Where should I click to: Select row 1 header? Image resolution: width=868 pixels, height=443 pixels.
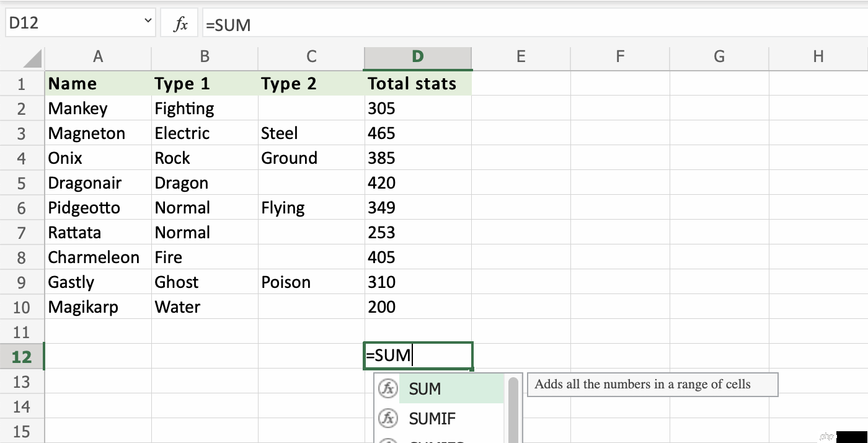point(22,84)
